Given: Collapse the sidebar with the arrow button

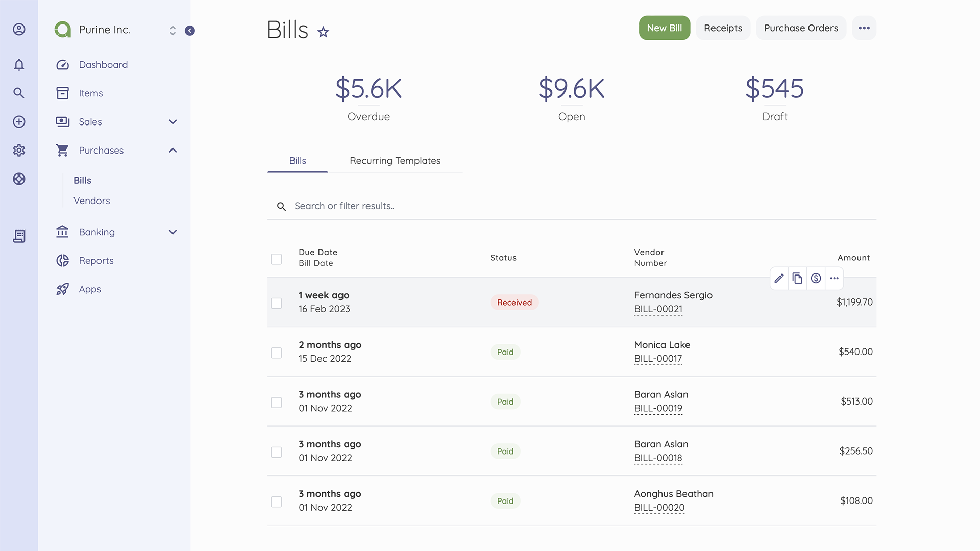Looking at the screenshot, I should pos(190,31).
